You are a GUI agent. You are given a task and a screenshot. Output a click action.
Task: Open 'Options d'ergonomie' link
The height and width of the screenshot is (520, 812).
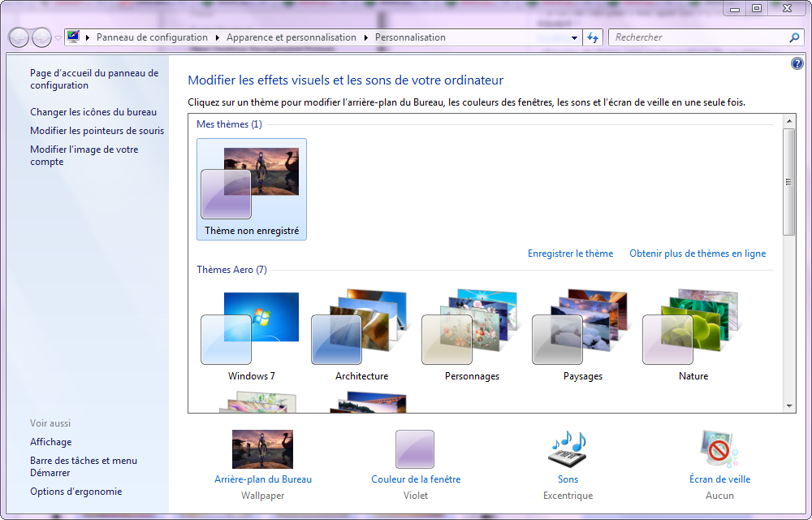(x=76, y=492)
